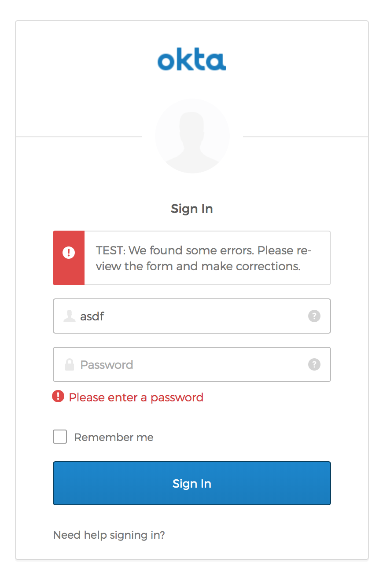Open the Need help signing in link
The image size is (383, 588).
(x=108, y=535)
